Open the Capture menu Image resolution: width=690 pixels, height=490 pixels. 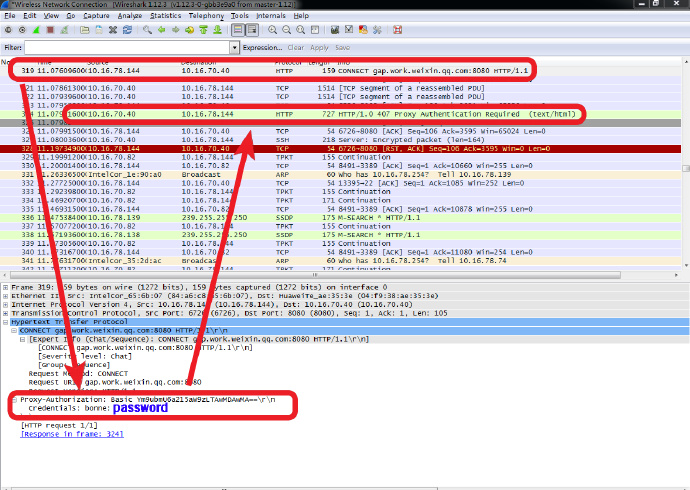click(96, 15)
